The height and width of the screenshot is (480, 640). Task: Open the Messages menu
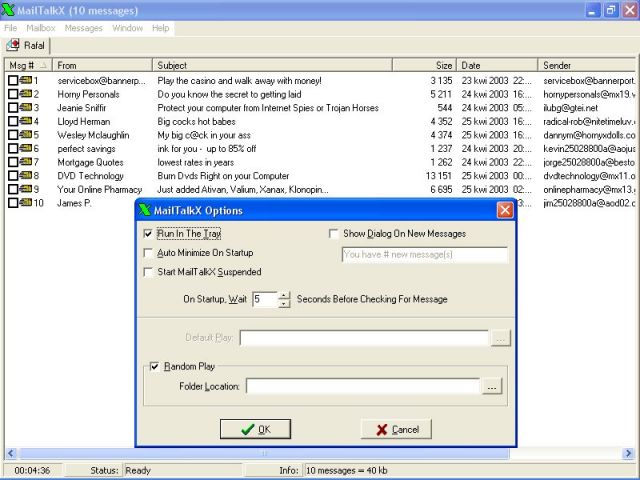pyautogui.click(x=83, y=28)
